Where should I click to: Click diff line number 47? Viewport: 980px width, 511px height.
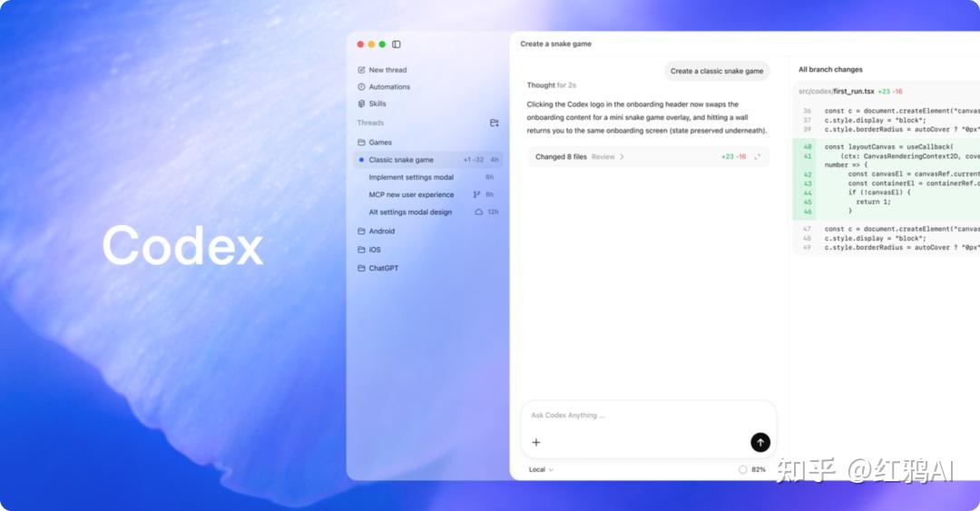807,229
